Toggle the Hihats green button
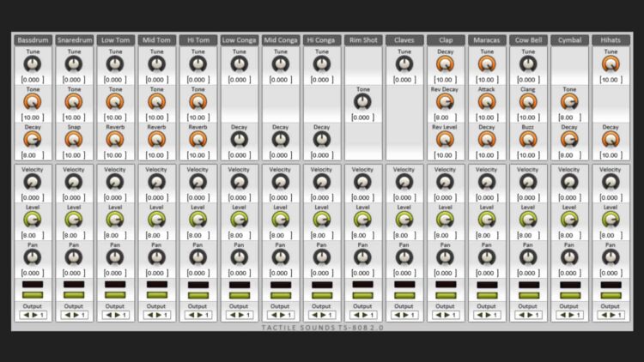 coord(611,295)
